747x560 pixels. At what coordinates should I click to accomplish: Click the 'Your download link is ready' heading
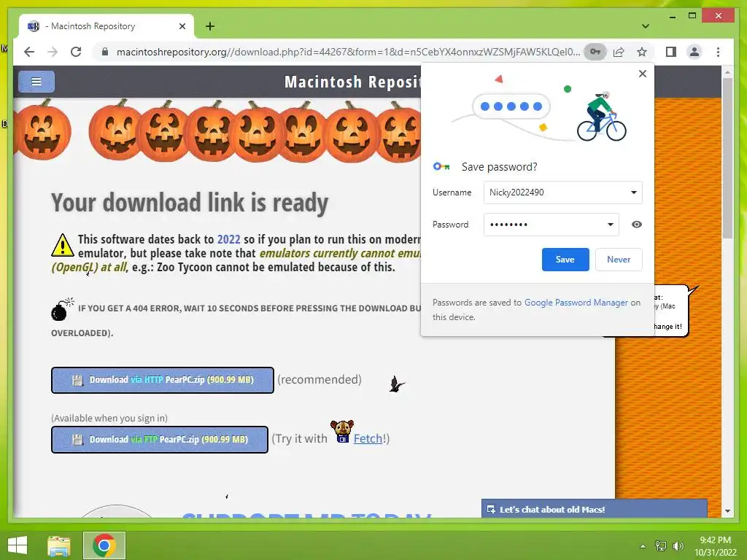(x=190, y=203)
